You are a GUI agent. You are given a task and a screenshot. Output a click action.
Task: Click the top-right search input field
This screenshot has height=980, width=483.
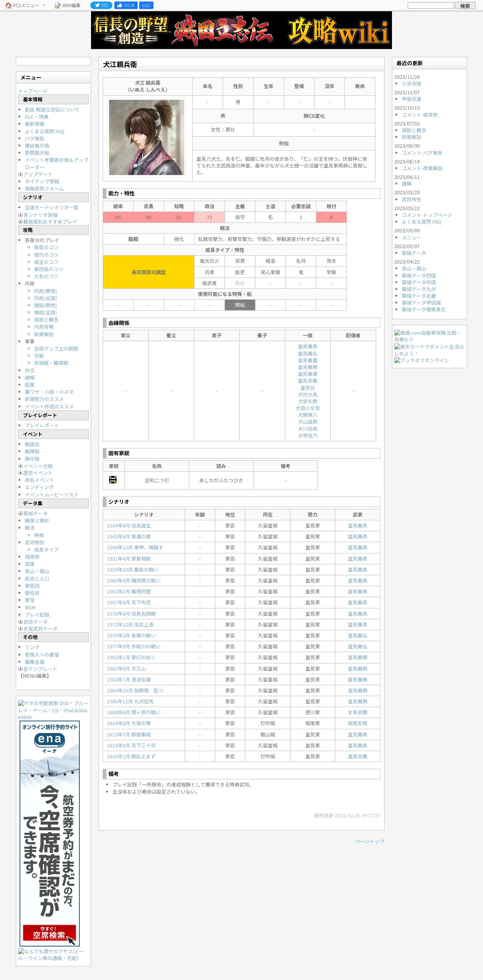coord(431,5)
